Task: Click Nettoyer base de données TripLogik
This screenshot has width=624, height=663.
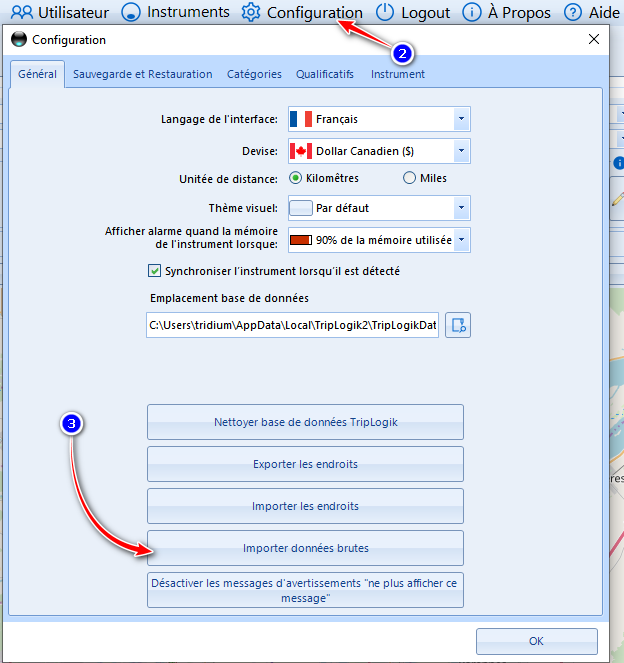Action: tap(305, 422)
